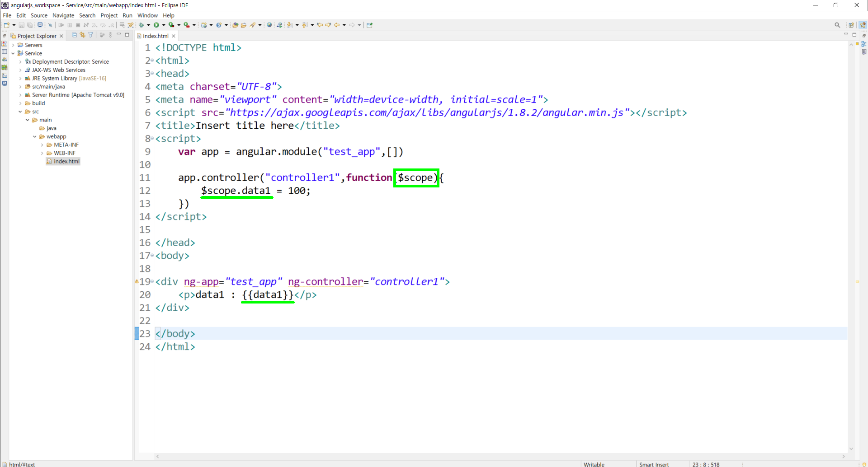
Task: Expand the Deployment Descriptor: Service node
Action: (x=20, y=62)
